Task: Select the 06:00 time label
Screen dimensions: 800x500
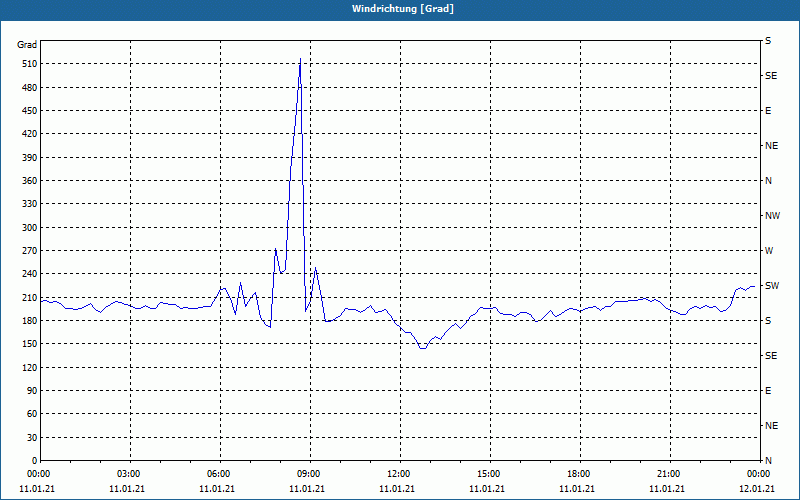Action: [x=220, y=474]
